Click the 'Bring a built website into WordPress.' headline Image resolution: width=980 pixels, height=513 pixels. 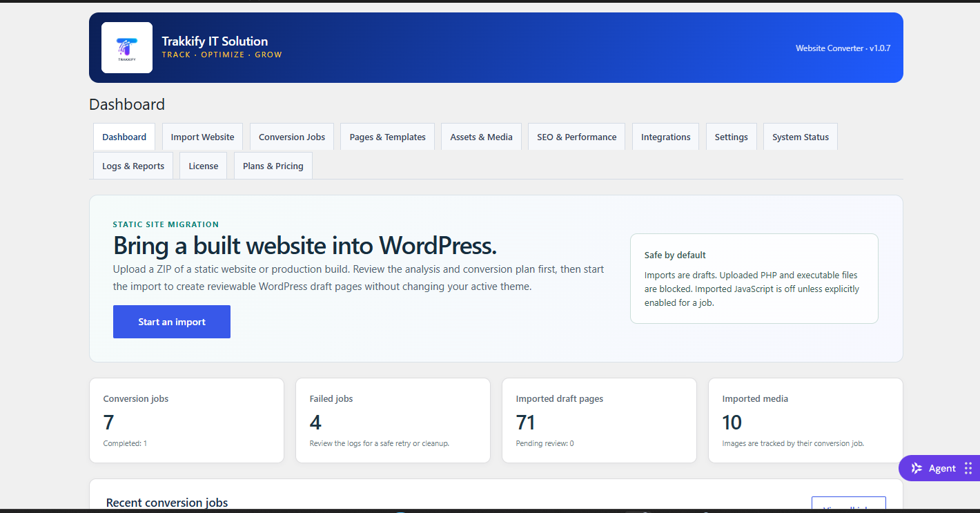pos(305,246)
